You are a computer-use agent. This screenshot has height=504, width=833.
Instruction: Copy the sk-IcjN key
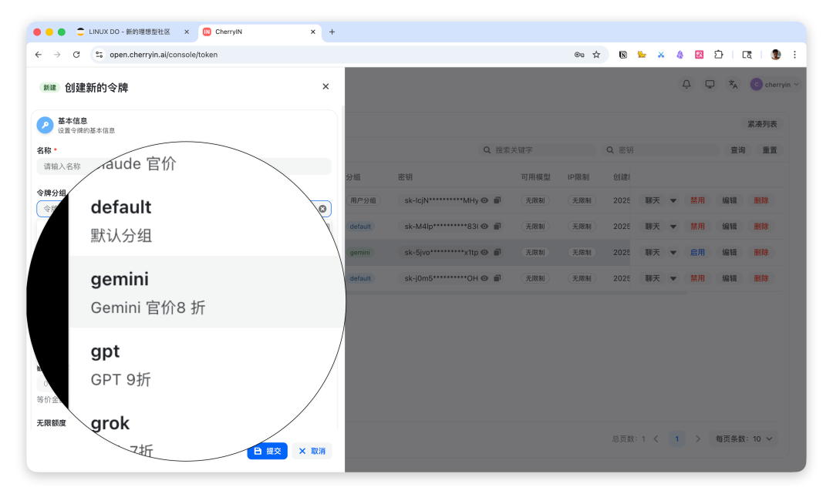tap(497, 200)
